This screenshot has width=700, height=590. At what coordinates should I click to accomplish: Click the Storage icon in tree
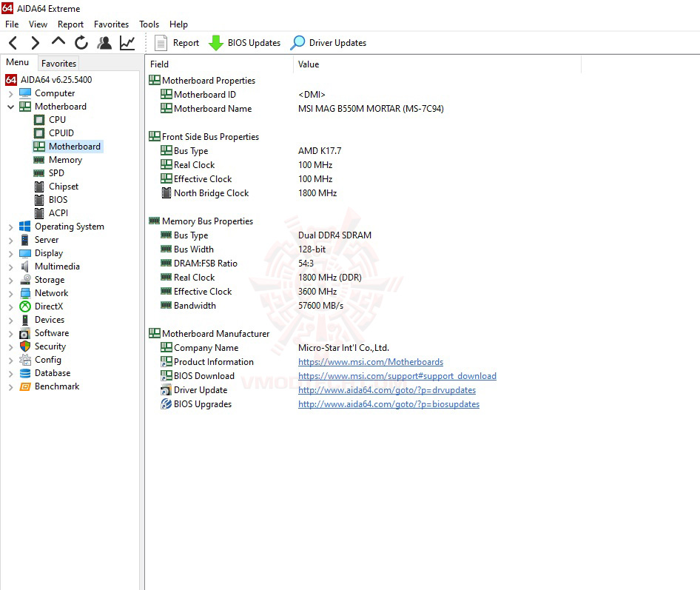coord(25,280)
